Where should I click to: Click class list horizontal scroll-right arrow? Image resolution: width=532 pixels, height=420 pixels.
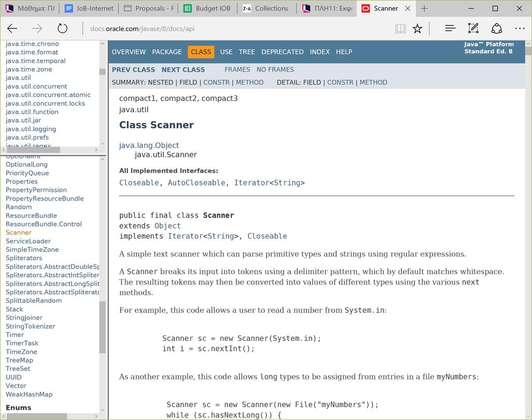point(96,416)
